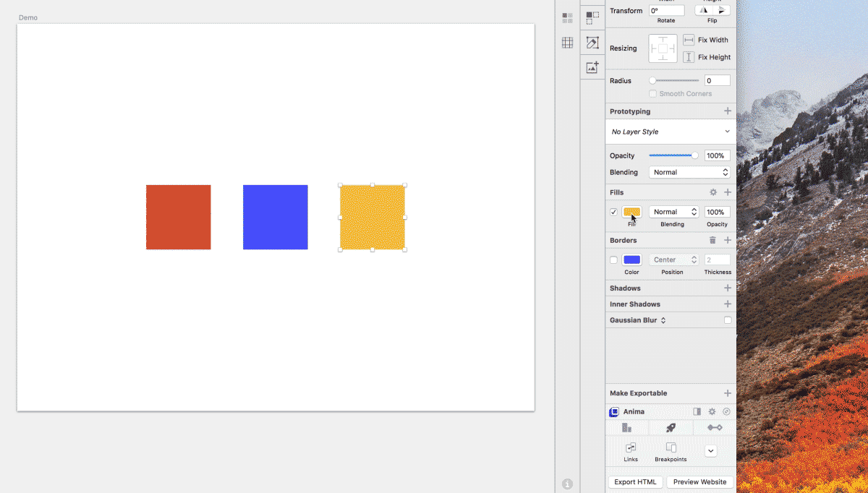
Task: Click the Fix Width resizing icon
Action: (689, 40)
